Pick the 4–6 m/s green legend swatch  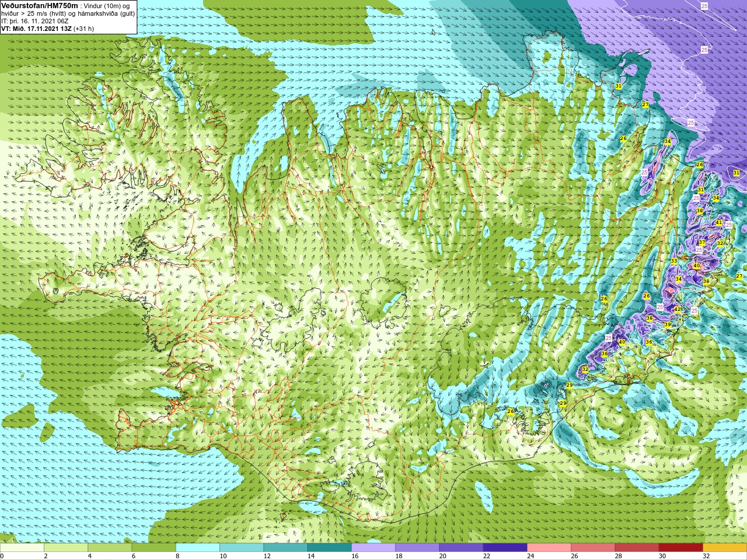point(110,548)
